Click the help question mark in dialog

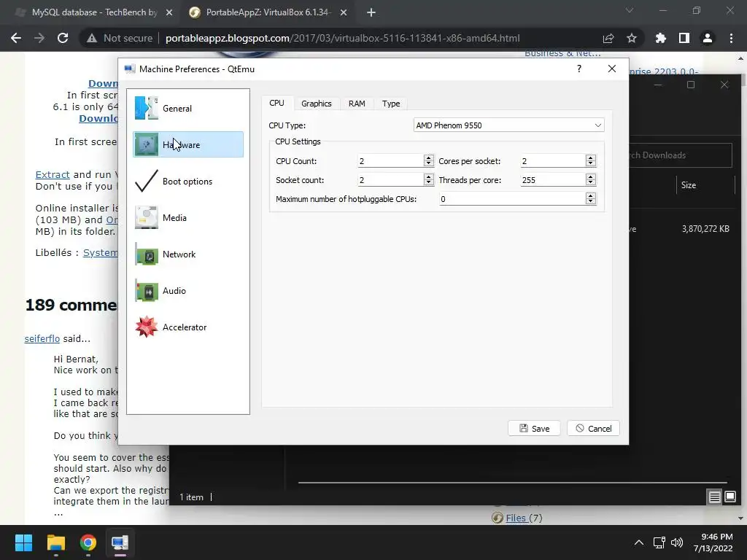(578, 69)
